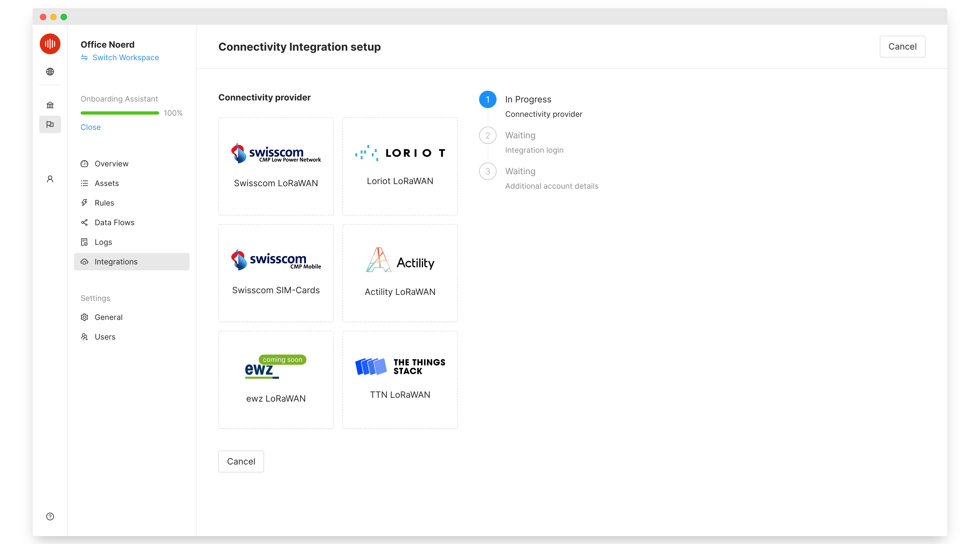
Task: Click the red app logo icon
Action: [50, 44]
